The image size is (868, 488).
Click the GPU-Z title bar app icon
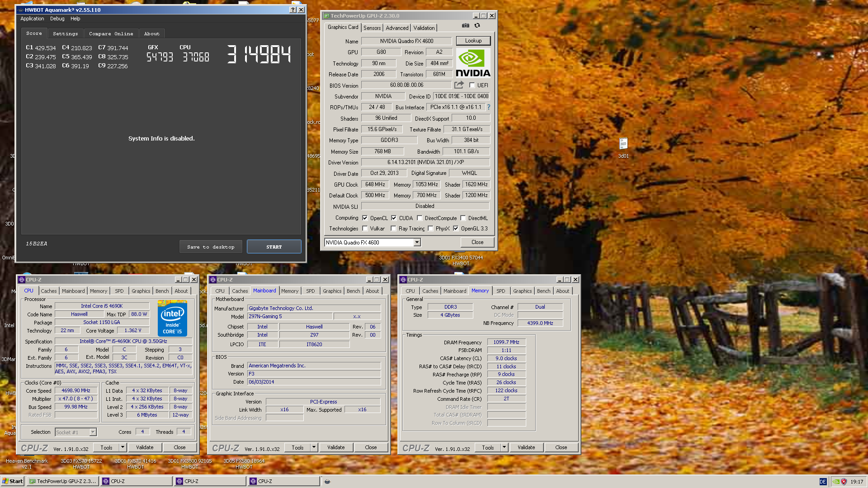[326, 16]
